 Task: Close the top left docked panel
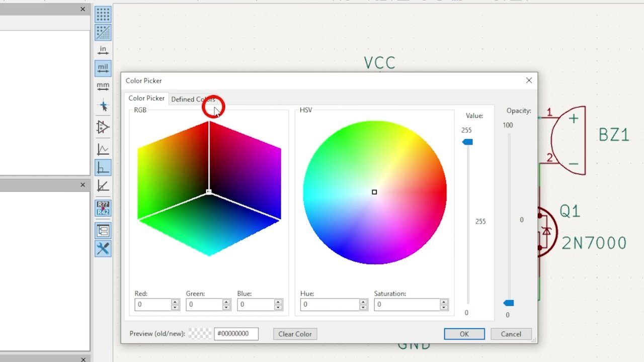click(83, 9)
